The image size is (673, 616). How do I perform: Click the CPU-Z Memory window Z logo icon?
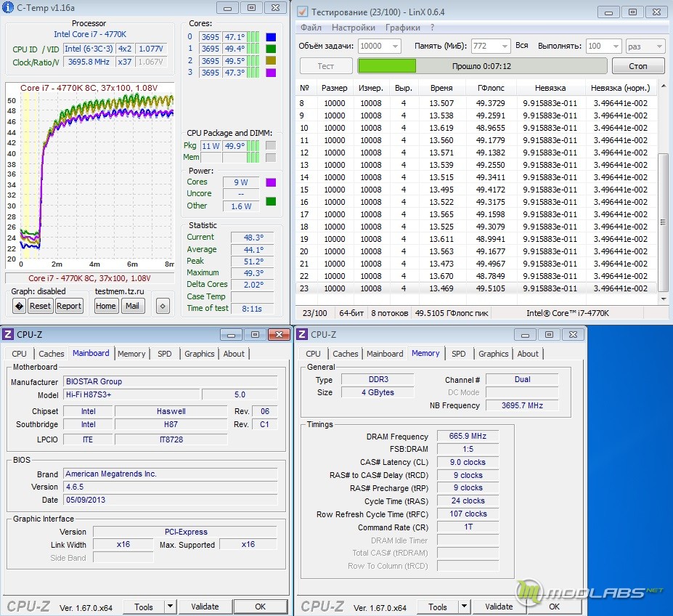(302, 334)
